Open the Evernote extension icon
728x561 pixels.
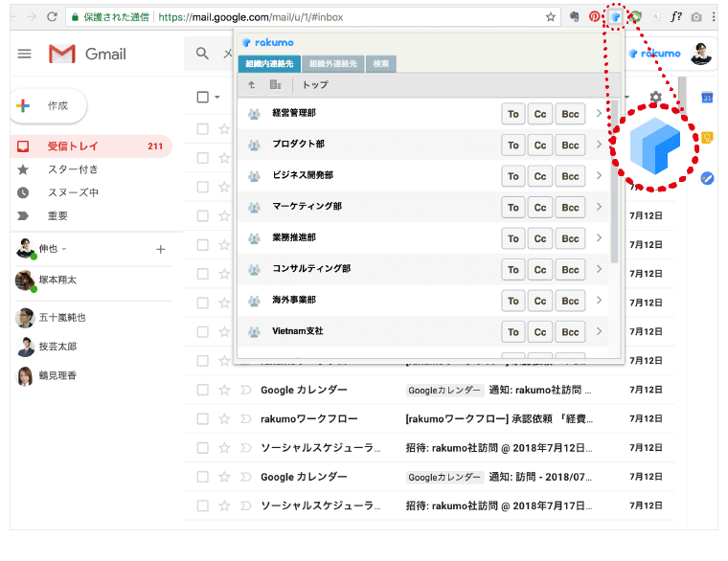coord(575,17)
